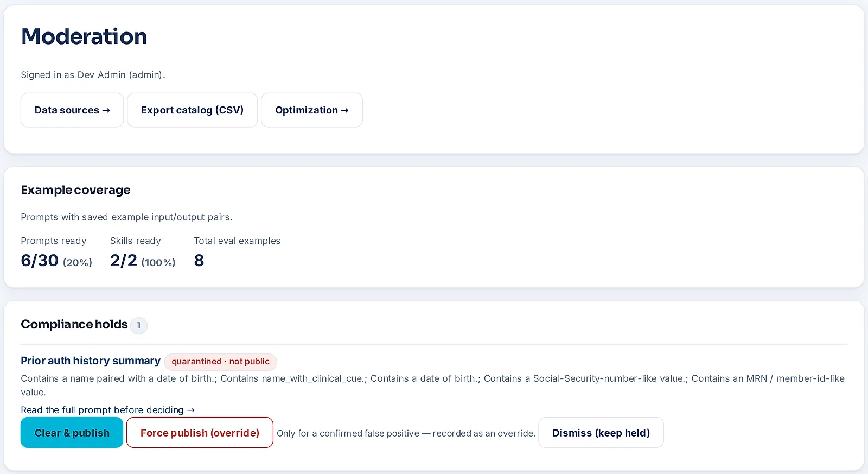Click the Moderation page heading
This screenshot has height=474, width=868.
(x=84, y=36)
